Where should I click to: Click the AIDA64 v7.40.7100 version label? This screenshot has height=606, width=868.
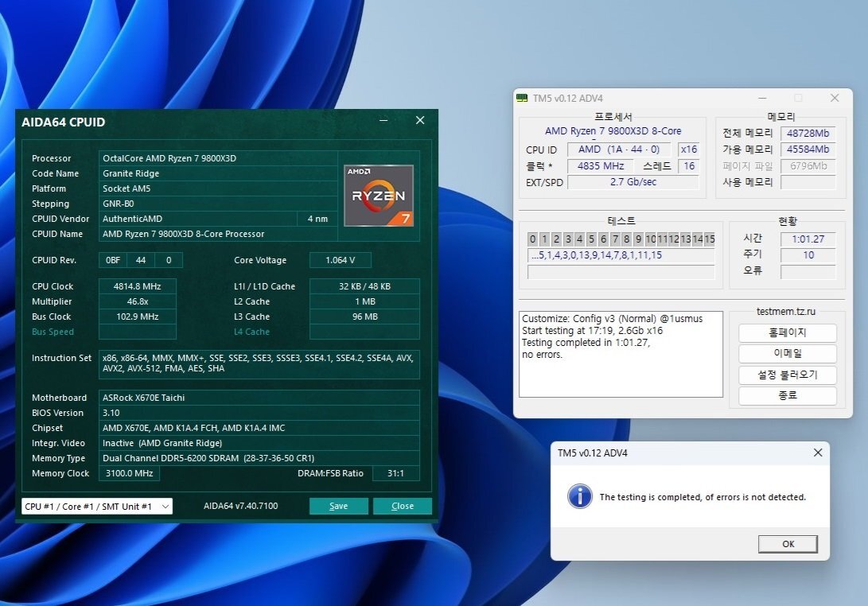click(241, 506)
